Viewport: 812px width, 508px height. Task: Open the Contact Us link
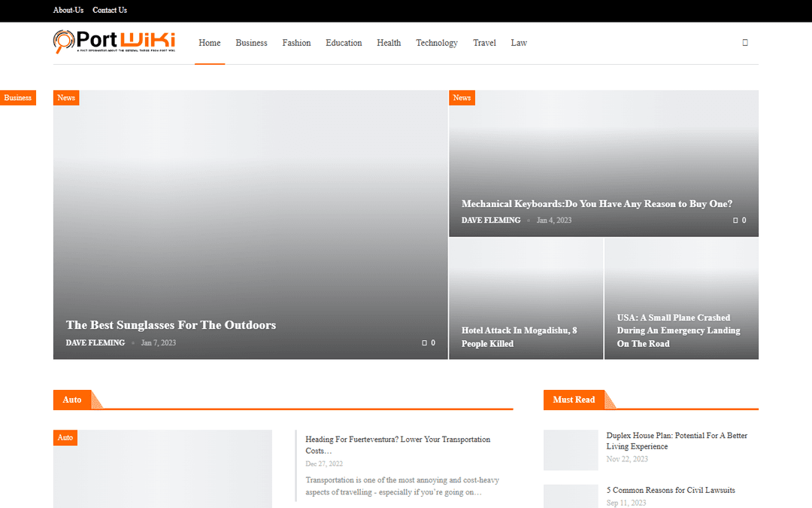[x=110, y=10]
